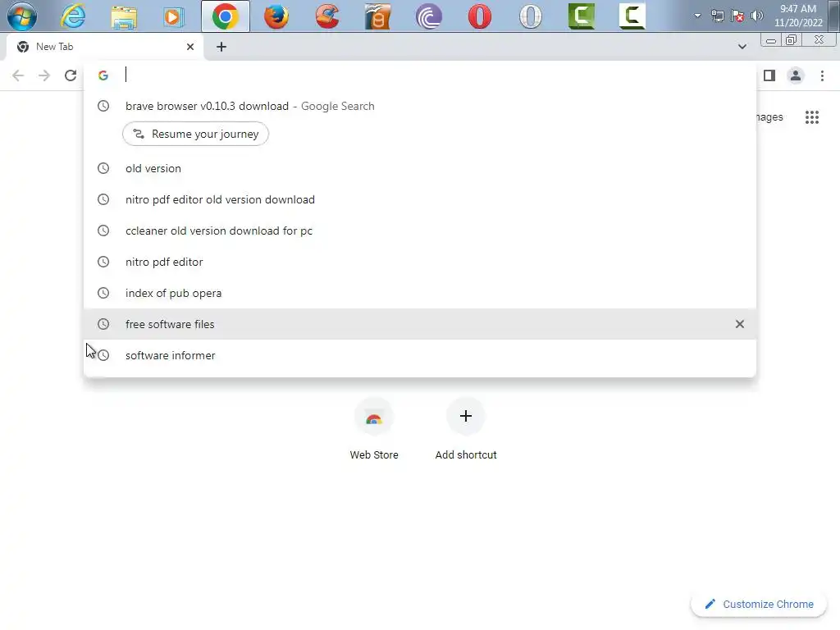Image resolution: width=840 pixels, height=630 pixels.
Task: Select Google Chrome taskbar icon
Action: point(226,16)
